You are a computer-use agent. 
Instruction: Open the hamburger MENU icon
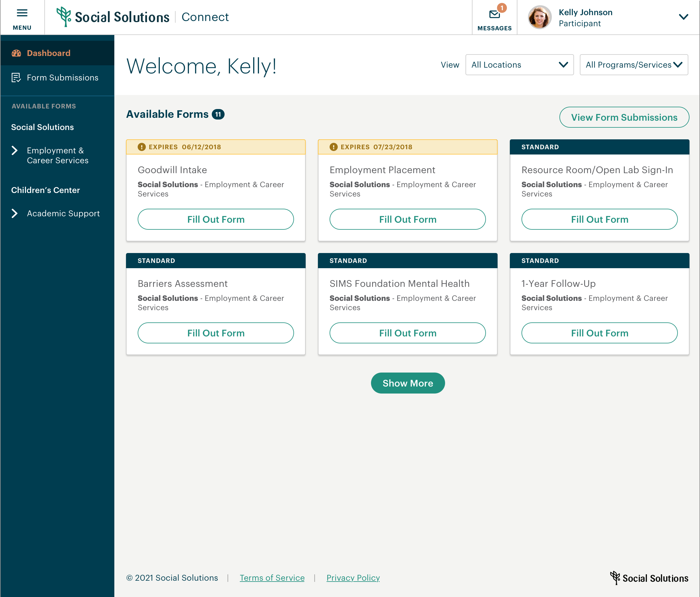click(22, 13)
